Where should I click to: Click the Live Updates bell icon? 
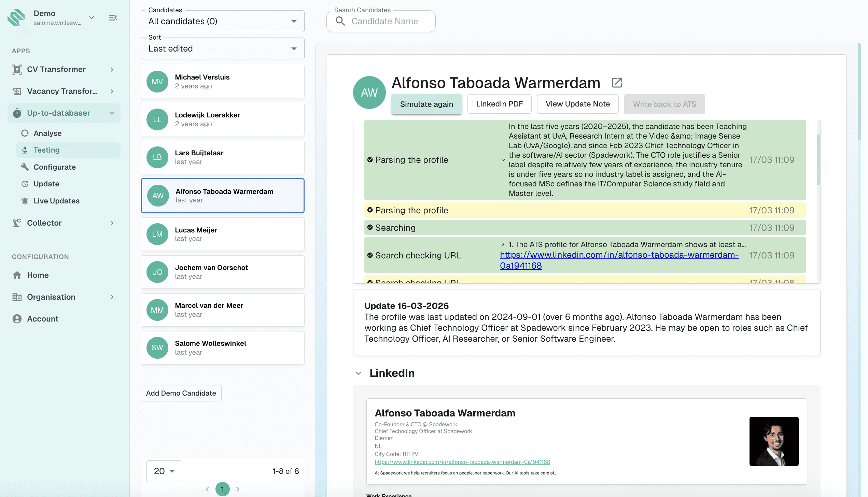pos(25,201)
